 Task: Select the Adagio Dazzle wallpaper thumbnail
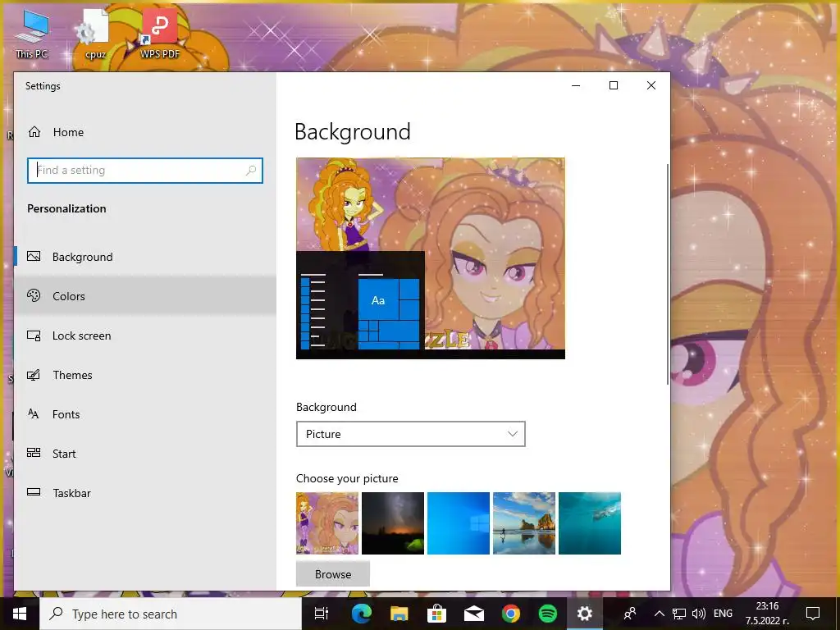(326, 523)
